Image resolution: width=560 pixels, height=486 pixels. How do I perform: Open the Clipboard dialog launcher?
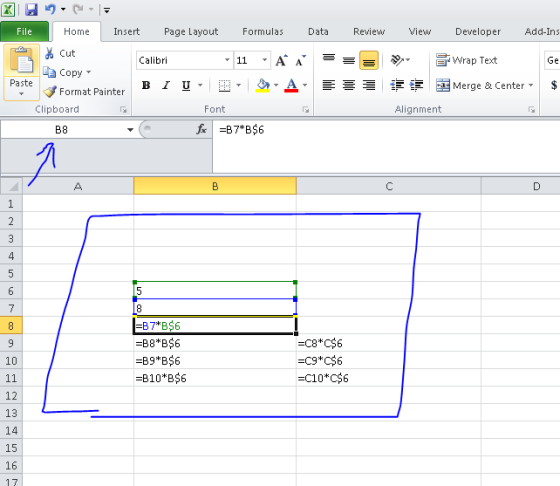tap(124, 110)
